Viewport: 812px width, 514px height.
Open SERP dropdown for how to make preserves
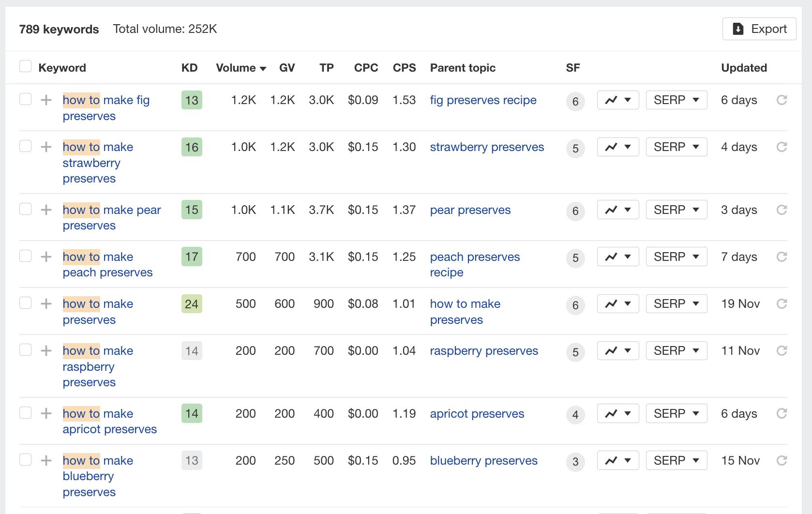676,304
